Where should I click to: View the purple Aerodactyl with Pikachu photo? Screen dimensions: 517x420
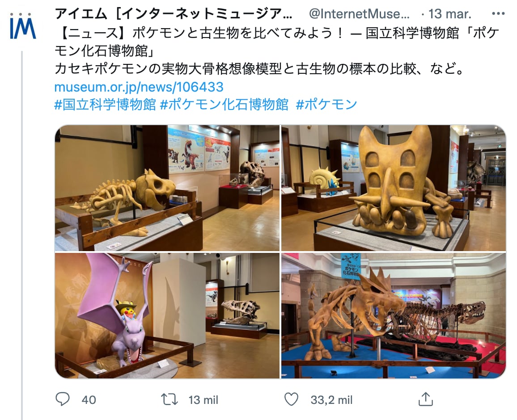coord(167,315)
